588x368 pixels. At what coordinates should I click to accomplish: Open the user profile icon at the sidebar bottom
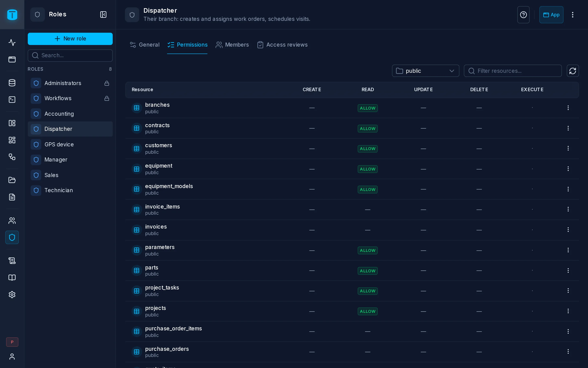coord(12,357)
